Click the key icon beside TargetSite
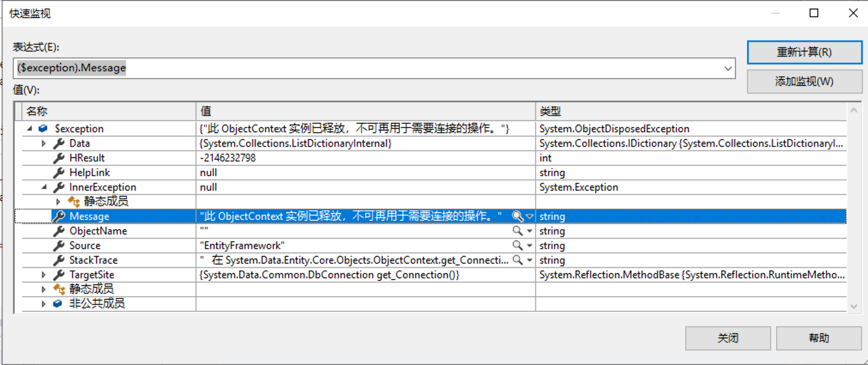This screenshot has width=868, height=365. coord(58,274)
